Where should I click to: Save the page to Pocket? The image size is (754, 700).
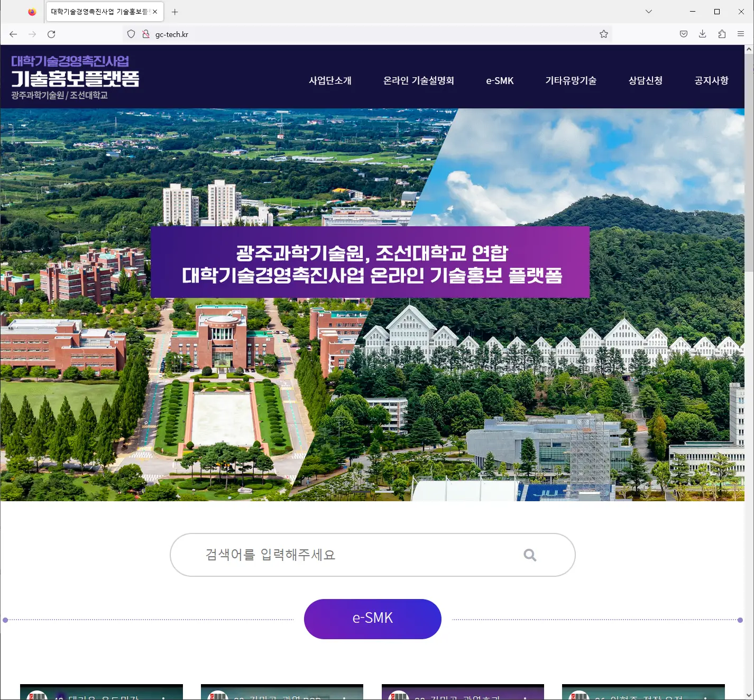[x=683, y=34]
